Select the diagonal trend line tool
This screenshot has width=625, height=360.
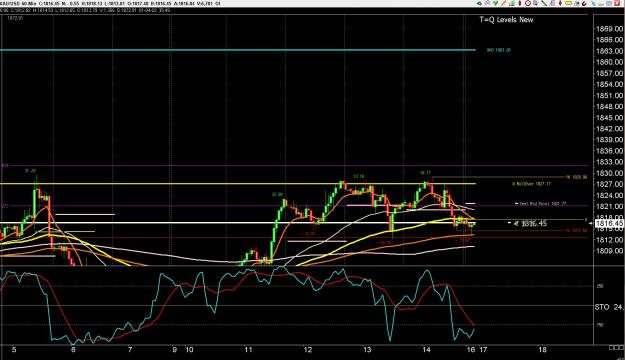544,3
